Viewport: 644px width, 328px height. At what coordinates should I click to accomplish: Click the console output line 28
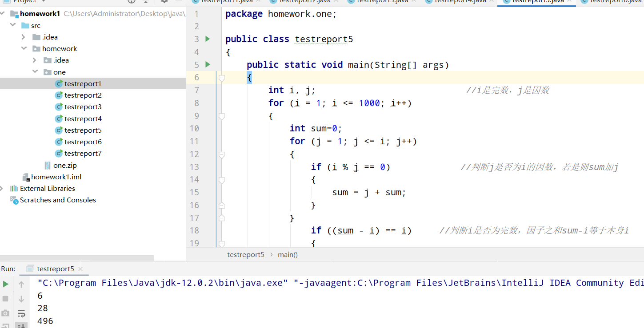point(43,308)
